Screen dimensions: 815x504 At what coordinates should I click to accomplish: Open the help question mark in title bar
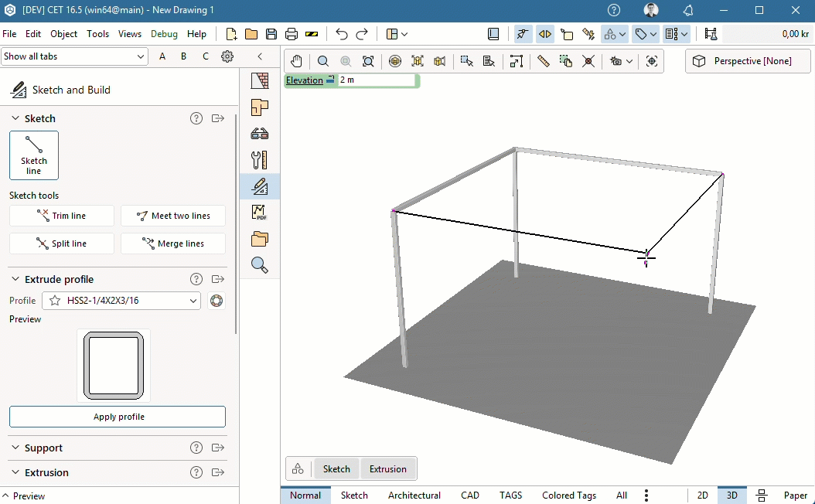(614, 10)
